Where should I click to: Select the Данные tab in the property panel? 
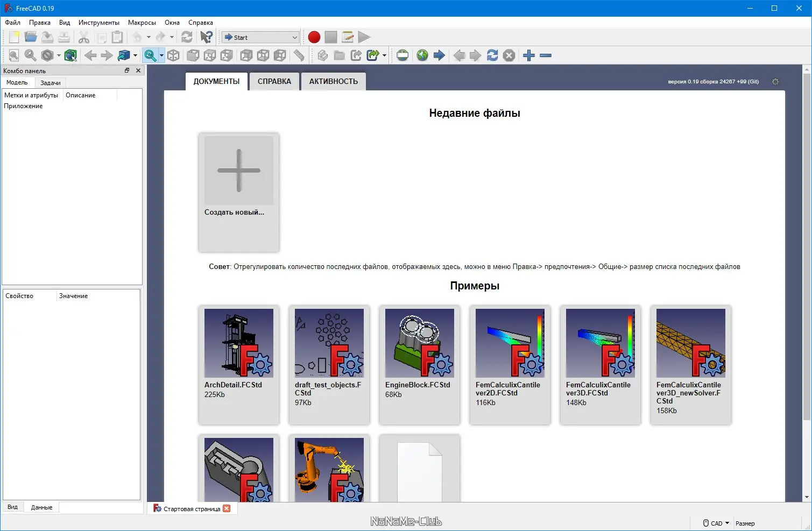tap(41, 507)
